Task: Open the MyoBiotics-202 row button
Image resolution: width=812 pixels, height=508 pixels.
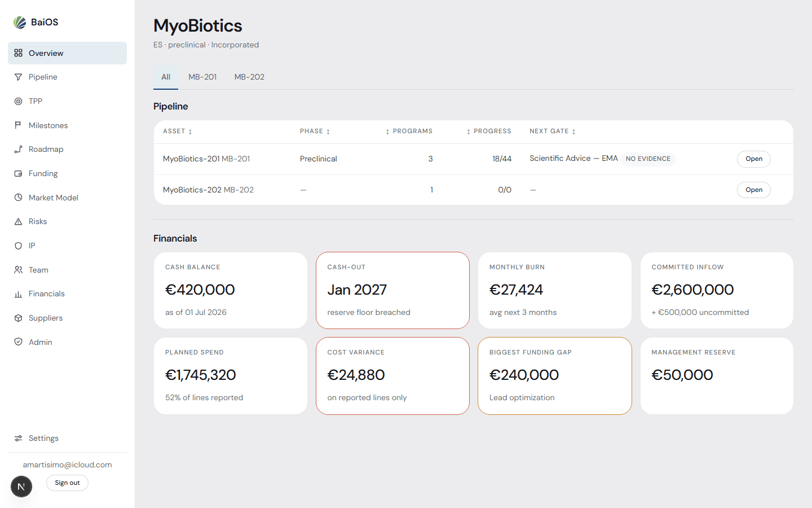Action: click(x=753, y=190)
